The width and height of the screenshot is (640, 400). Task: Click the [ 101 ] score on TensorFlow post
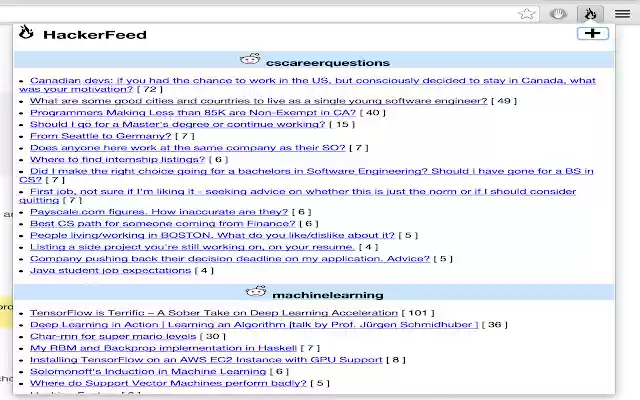pyautogui.click(x=418, y=313)
